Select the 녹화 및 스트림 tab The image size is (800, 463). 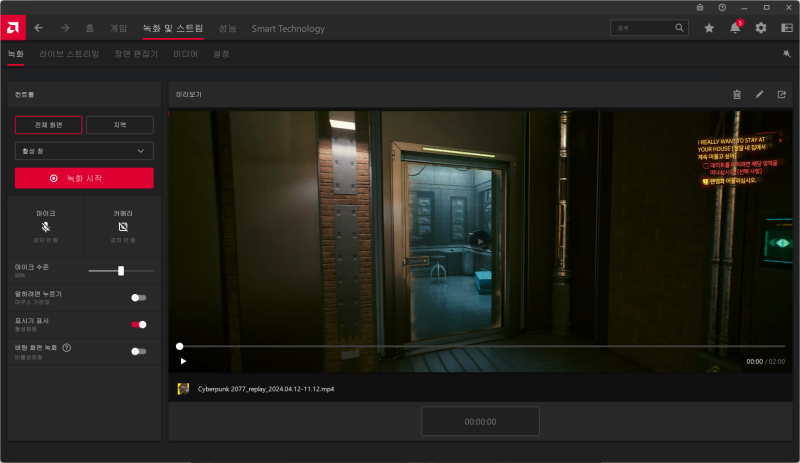click(173, 28)
